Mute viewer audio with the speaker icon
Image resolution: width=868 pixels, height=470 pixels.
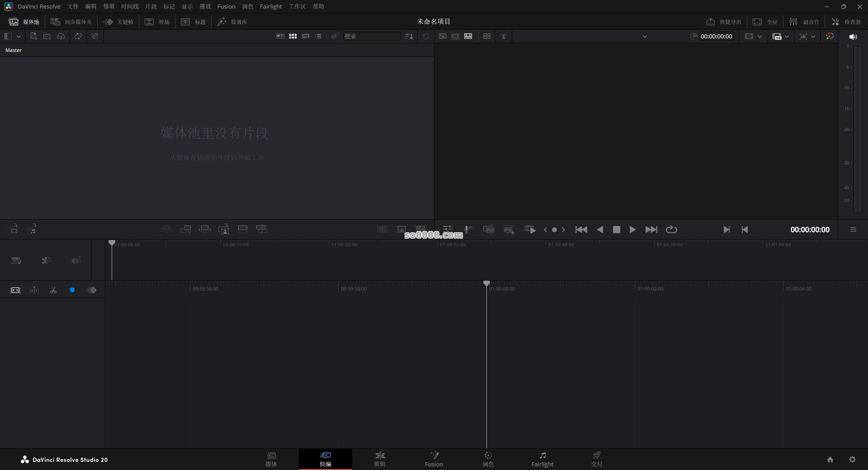pyautogui.click(x=854, y=37)
